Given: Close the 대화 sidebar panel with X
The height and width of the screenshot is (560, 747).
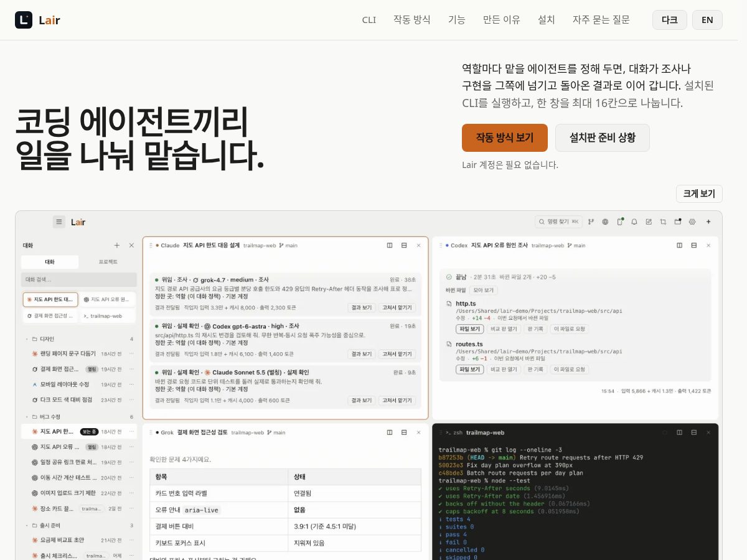Looking at the screenshot, I should click(131, 245).
